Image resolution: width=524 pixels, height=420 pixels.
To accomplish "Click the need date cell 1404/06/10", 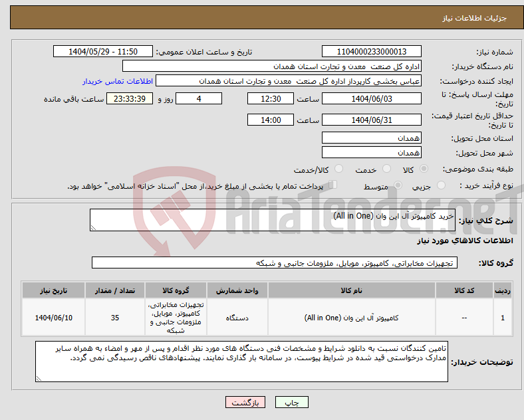I will pos(53,318).
